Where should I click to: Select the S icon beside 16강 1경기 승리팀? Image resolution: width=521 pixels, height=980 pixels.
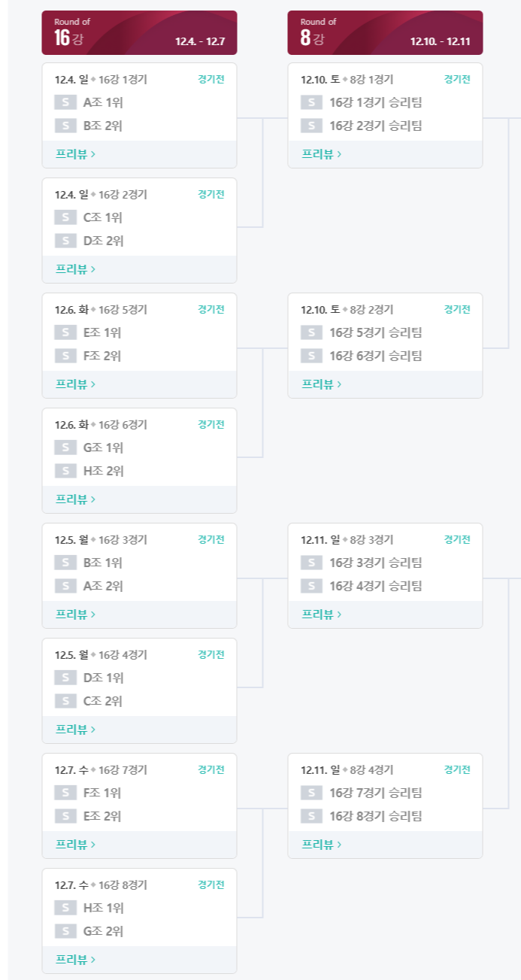312,102
